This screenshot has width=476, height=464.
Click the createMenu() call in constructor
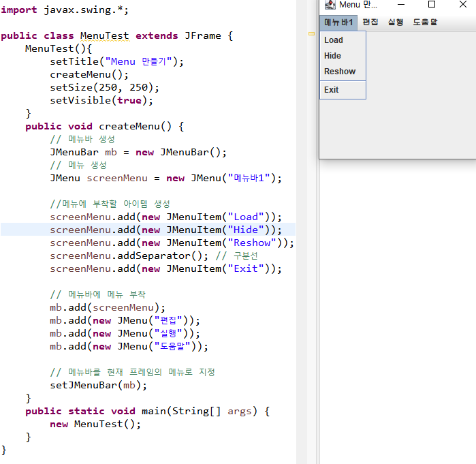tap(90, 75)
